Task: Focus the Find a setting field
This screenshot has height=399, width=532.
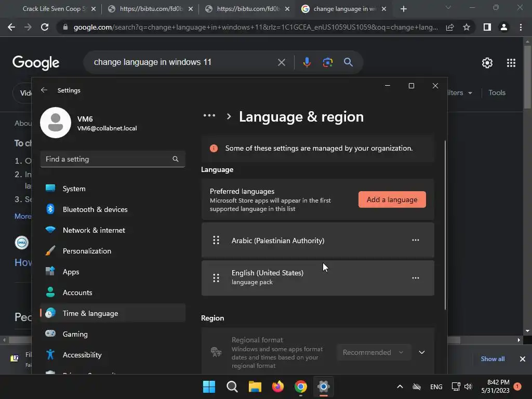Action: point(113,159)
